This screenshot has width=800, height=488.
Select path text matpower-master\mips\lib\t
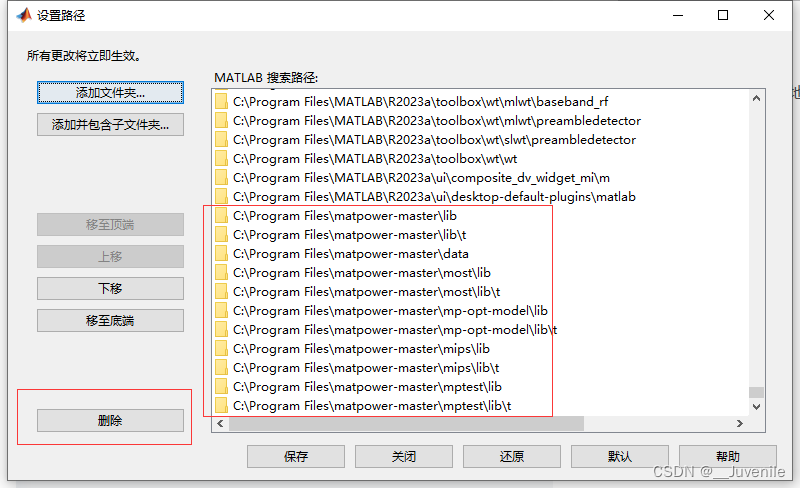click(x=366, y=368)
